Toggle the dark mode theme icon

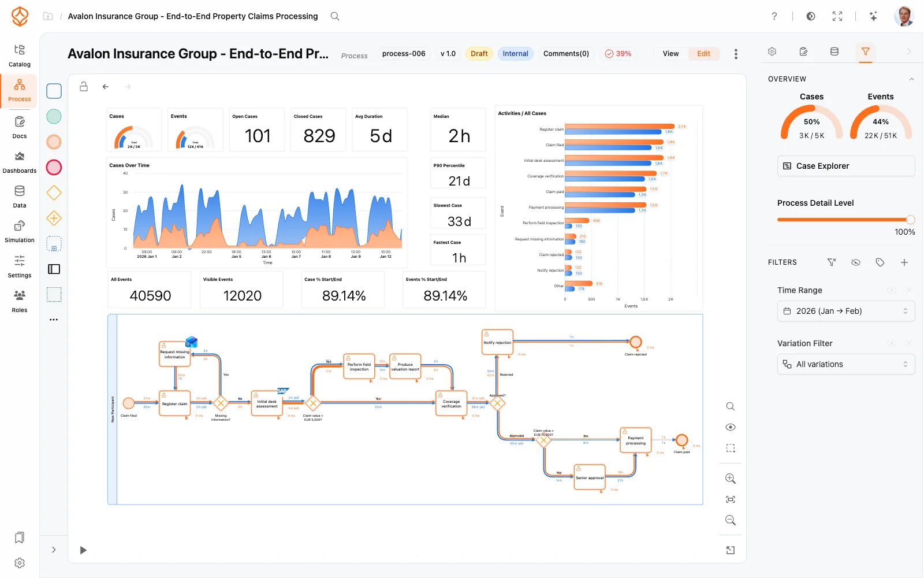811,16
